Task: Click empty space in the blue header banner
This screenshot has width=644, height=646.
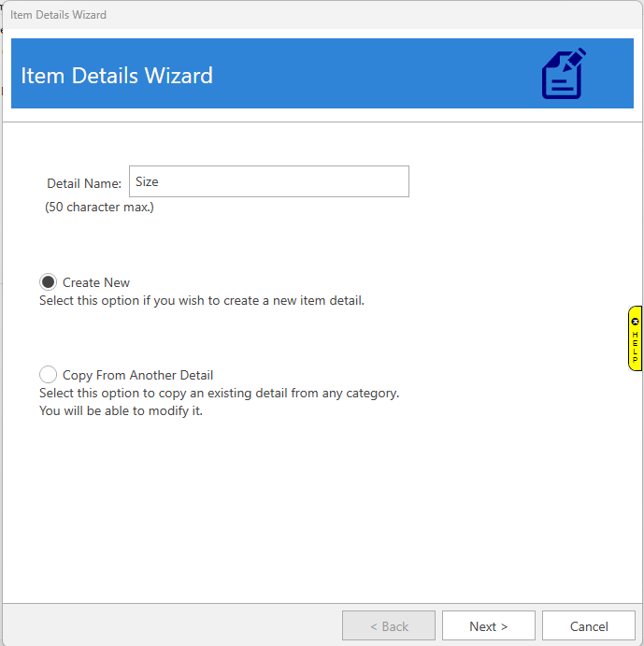Action: (374, 75)
